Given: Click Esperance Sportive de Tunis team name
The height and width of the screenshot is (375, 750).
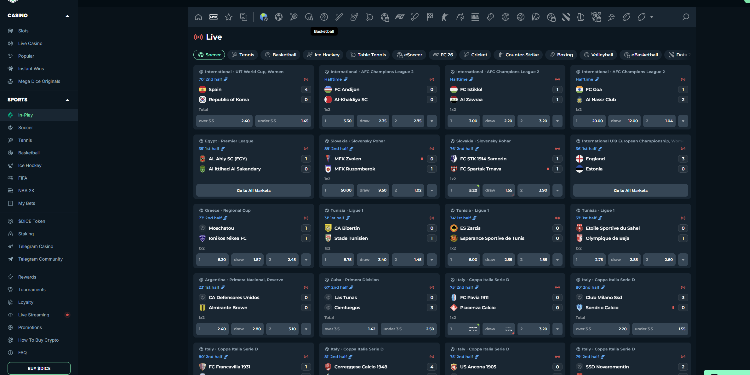Looking at the screenshot, I should [492, 238].
